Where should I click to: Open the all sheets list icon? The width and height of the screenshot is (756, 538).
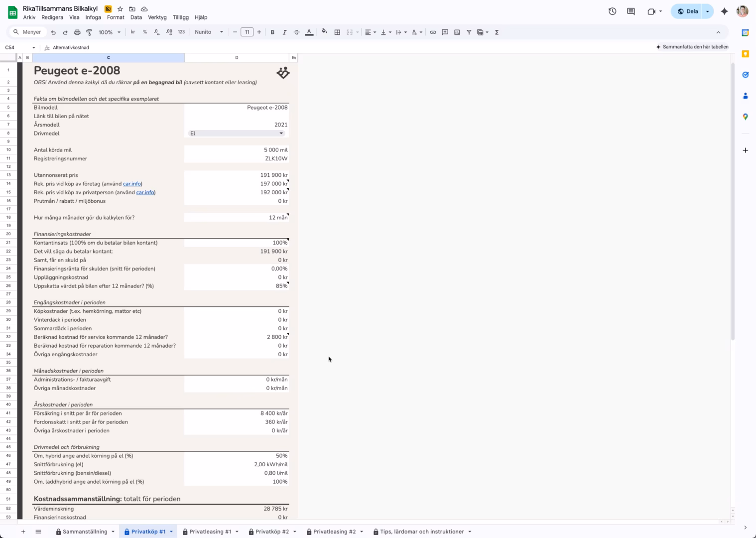(38, 532)
